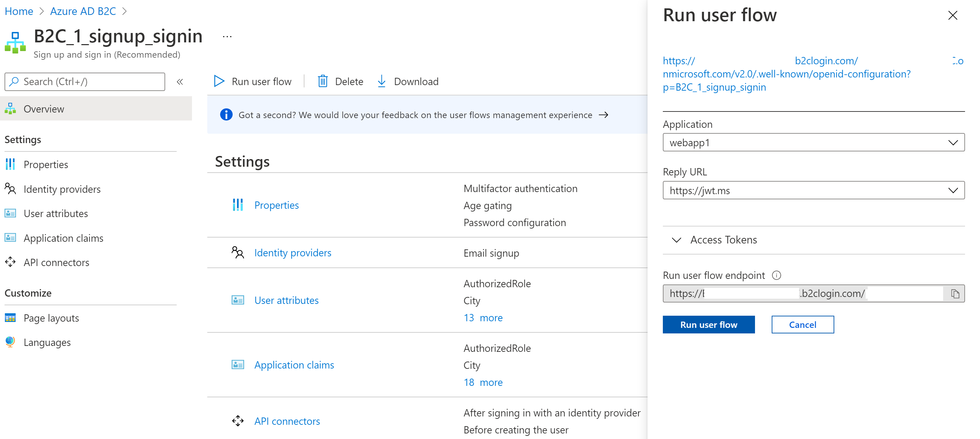Open the Reply URL dropdown
Image resolution: width=980 pixels, height=439 pixels.
coord(813,190)
